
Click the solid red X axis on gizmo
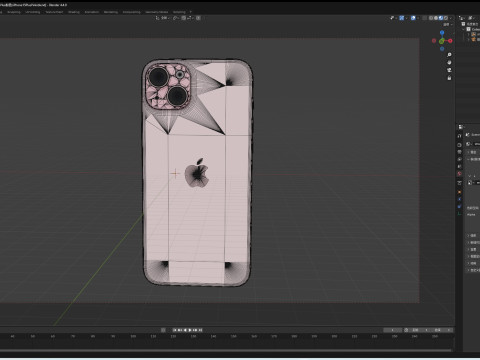click(450, 41)
